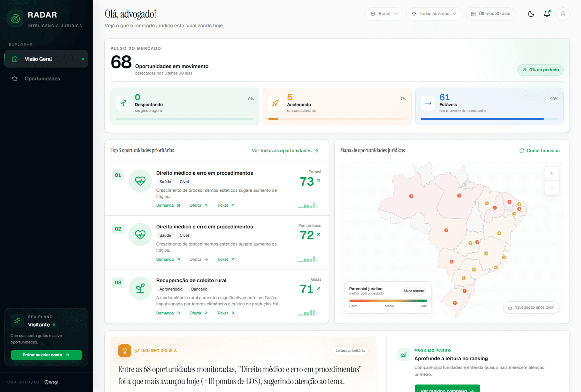
Task: Click the Amazonas map marker
Action: coord(411,196)
